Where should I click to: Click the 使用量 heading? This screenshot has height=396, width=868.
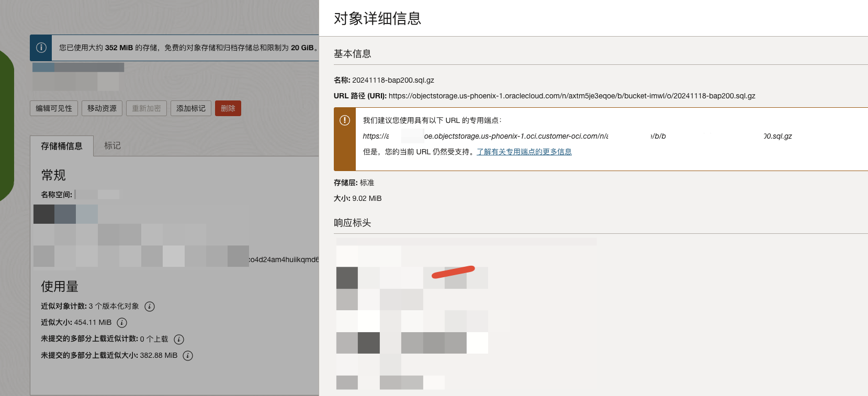point(60,286)
